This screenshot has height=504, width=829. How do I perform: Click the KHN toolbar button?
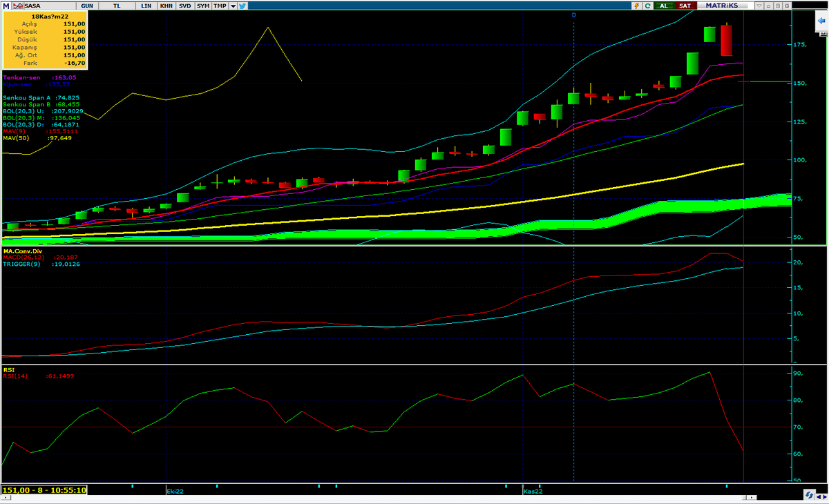point(166,6)
